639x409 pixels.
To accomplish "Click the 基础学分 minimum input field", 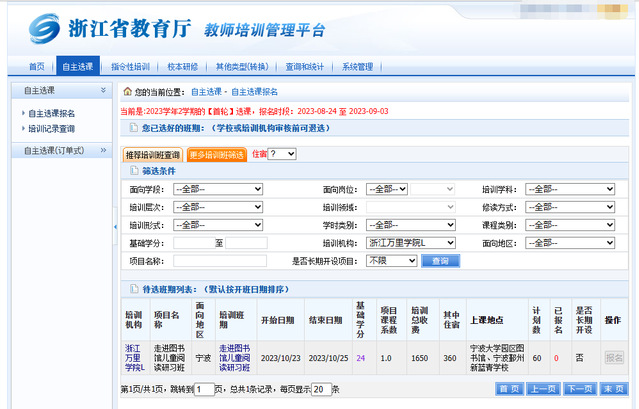I will click(x=194, y=243).
